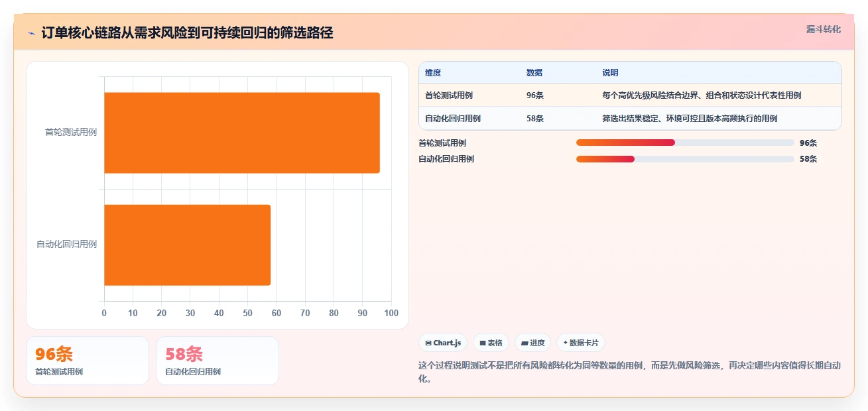This screenshot has width=868, height=411.
Task: Click the 96条 value beside progress bar
Action: [x=808, y=143]
